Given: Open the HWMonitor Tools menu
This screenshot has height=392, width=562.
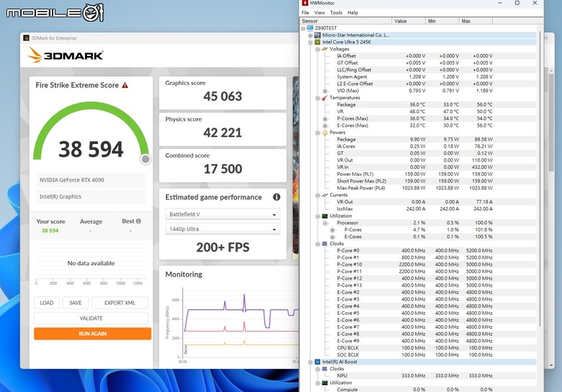Looking at the screenshot, I should (336, 12).
